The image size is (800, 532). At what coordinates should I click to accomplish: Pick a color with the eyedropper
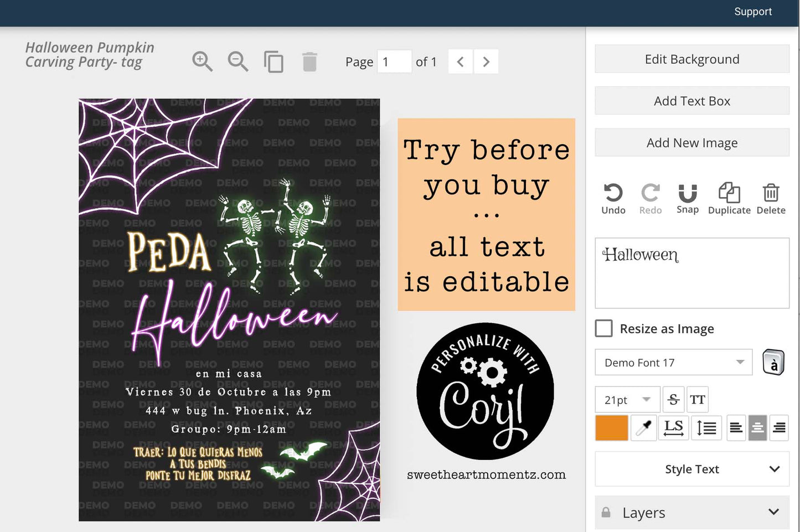[643, 428]
